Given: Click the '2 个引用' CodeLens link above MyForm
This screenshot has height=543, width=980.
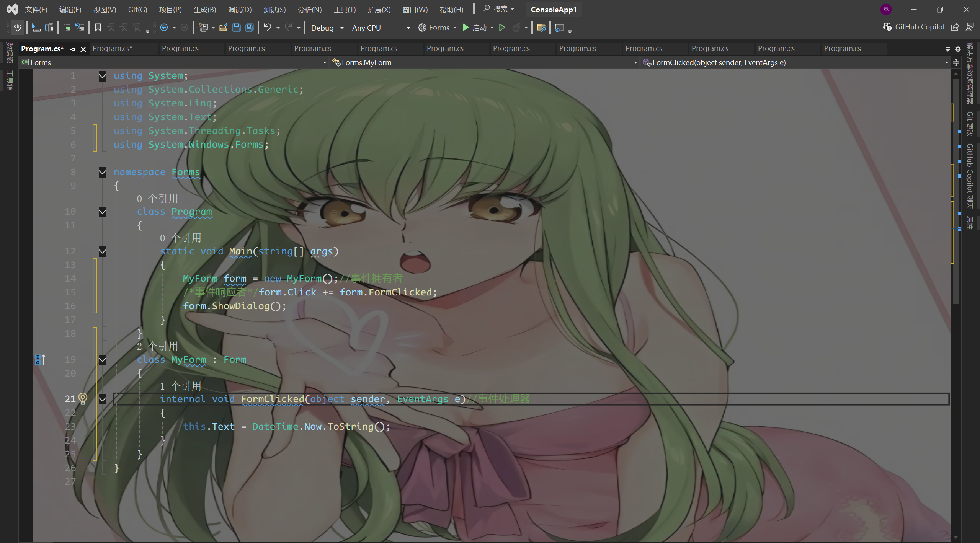Looking at the screenshot, I should pyautogui.click(x=157, y=346).
